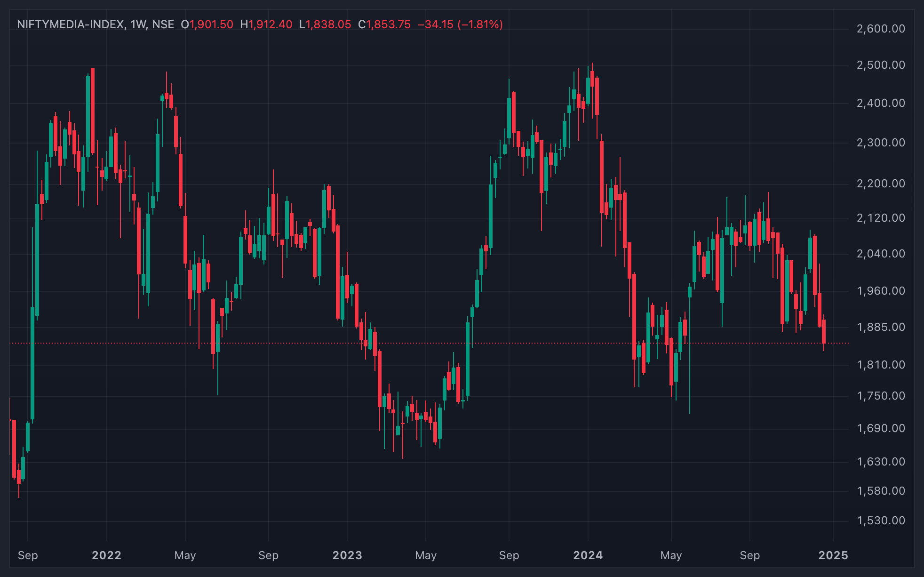Click the dotted red current-price line
Image resolution: width=924 pixels, height=577 pixels.
tap(429, 343)
